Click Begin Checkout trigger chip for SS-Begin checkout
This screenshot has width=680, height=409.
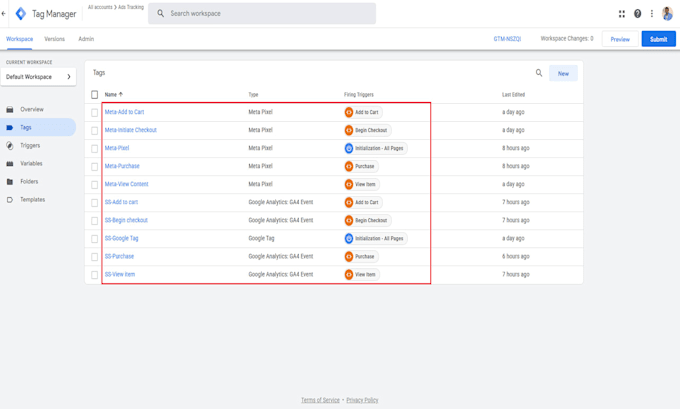click(x=368, y=220)
